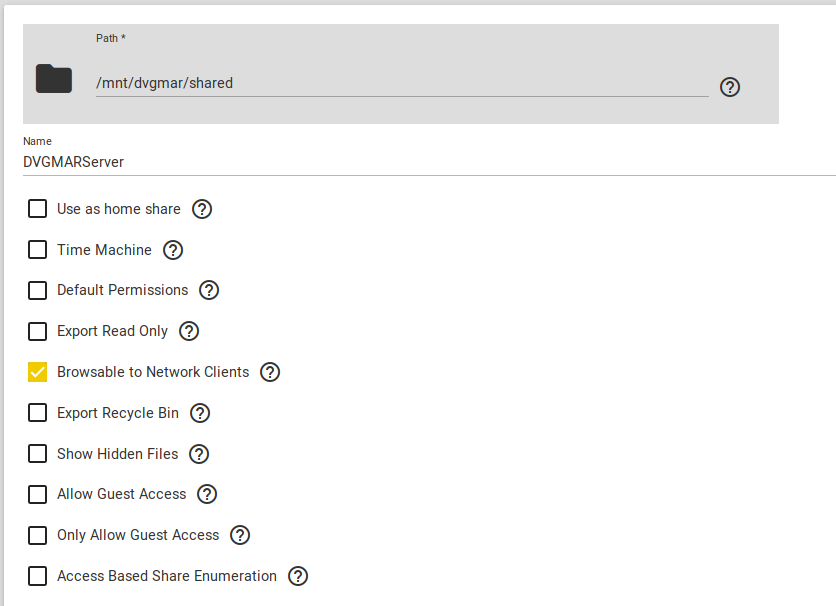Uncheck Browsable to Network Clients
The width and height of the screenshot is (836, 606).
pyautogui.click(x=38, y=372)
